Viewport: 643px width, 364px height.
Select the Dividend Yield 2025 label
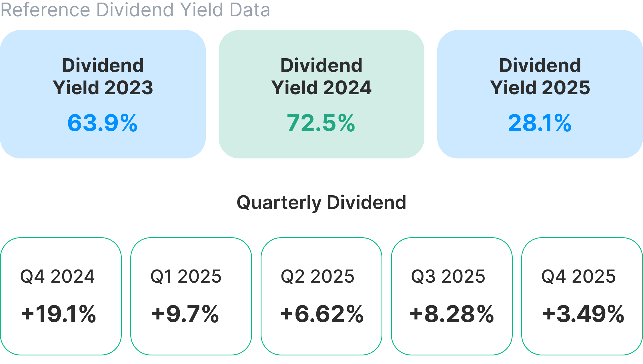540,76
